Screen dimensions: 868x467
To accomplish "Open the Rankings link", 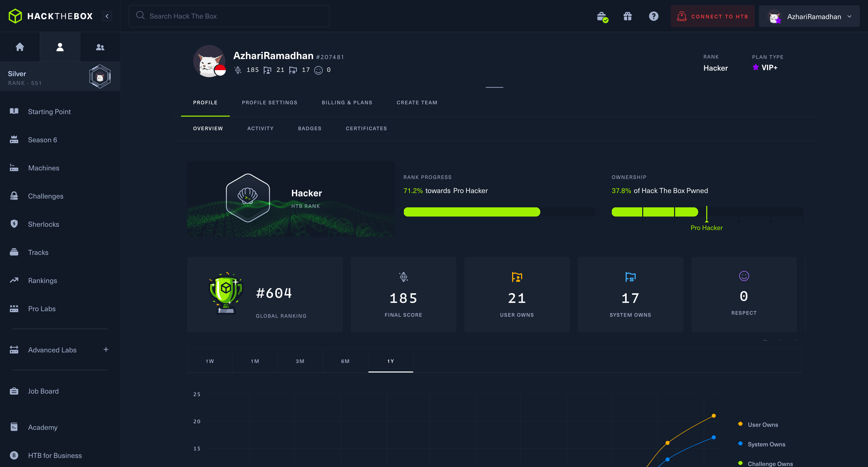I will (42, 281).
